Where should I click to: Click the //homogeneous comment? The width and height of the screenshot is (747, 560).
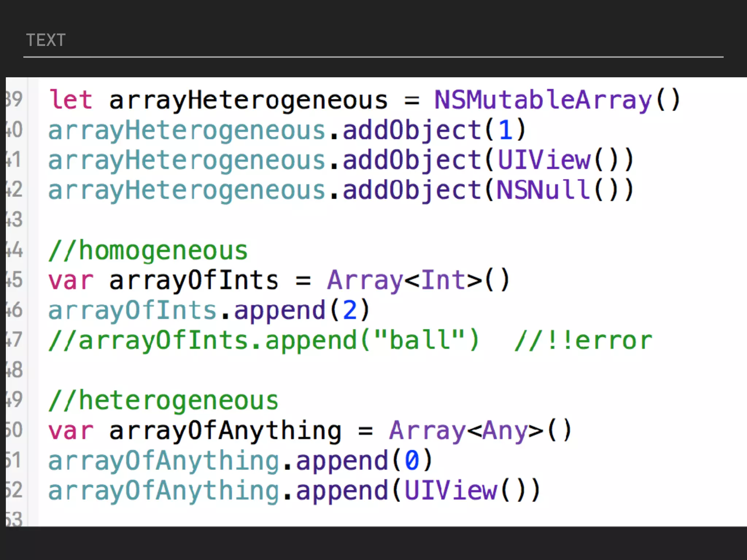point(148,251)
